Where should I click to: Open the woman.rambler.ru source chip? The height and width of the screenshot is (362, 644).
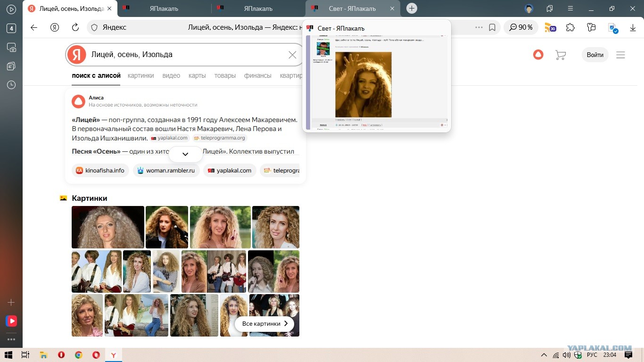pos(166,170)
